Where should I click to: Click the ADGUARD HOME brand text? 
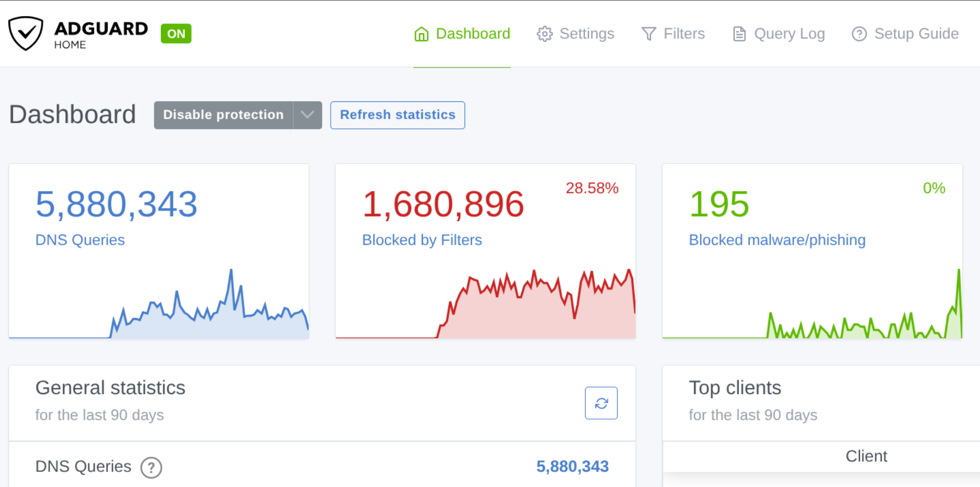tap(101, 35)
